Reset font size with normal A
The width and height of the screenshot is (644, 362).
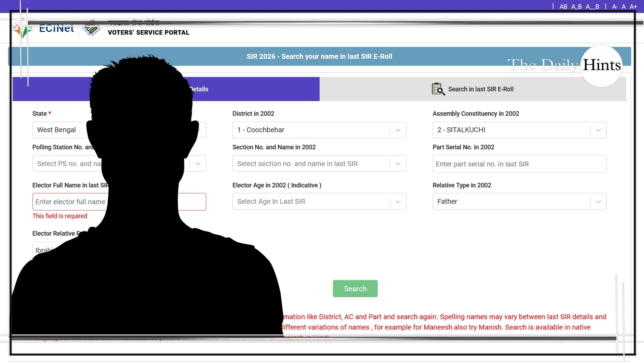(624, 7)
